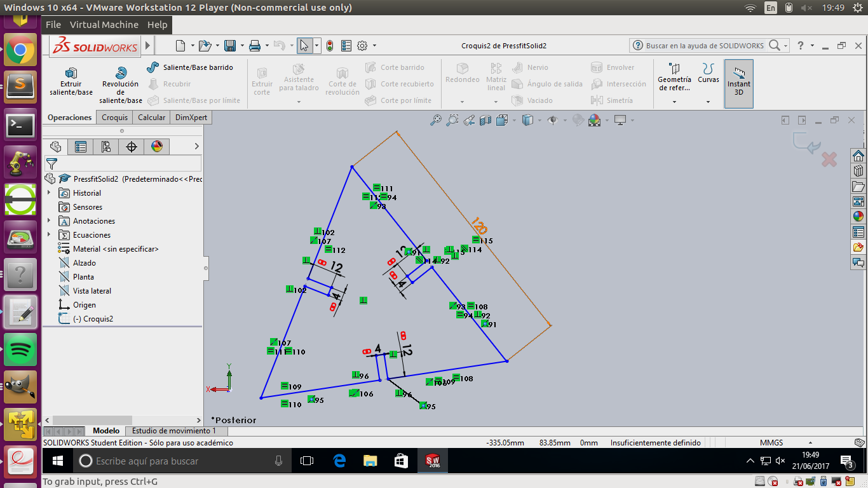The width and height of the screenshot is (868, 488).
Task: Open the Design Library task pane icon
Action: (x=858, y=172)
